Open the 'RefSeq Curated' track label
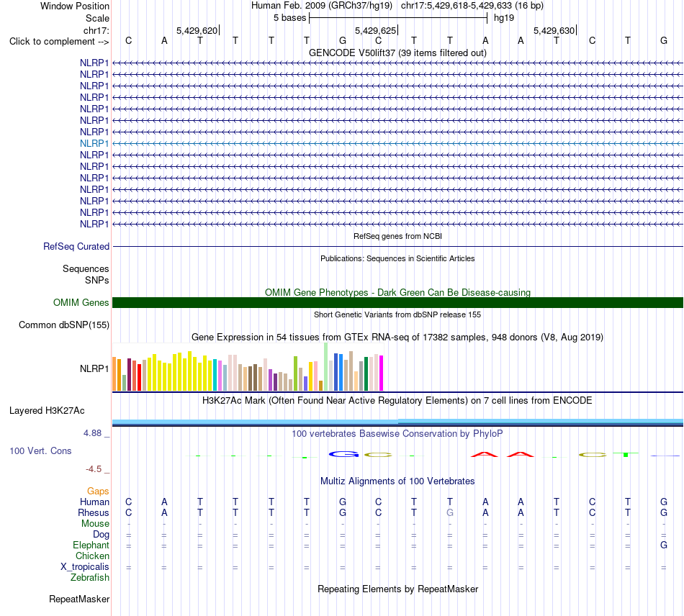This screenshot has width=684, height=616. [x=76, y=246]
